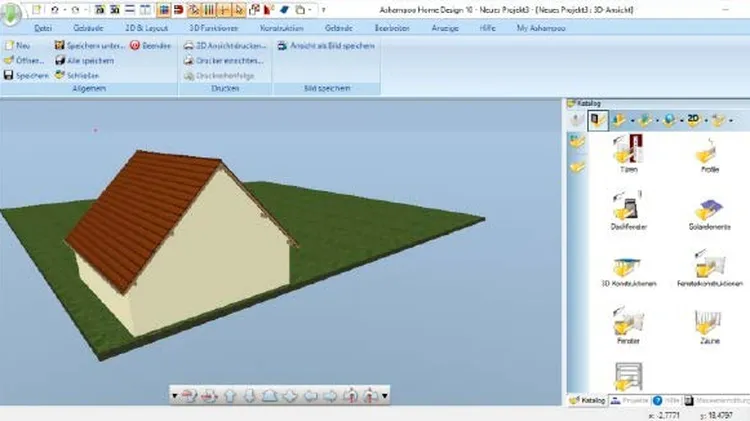This screenshot has width=750, height=421.
Task: Click the Fensterkonstruktionen catalog folder
Action: click(710, 267)
